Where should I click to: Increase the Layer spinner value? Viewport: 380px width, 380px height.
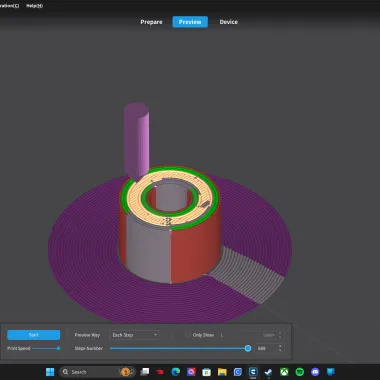[280, 333]
